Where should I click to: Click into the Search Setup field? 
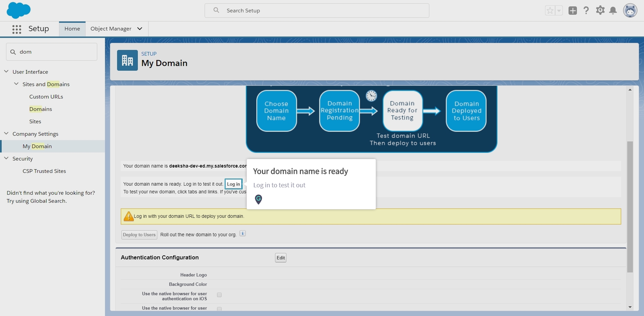click(x=317, y=10)
